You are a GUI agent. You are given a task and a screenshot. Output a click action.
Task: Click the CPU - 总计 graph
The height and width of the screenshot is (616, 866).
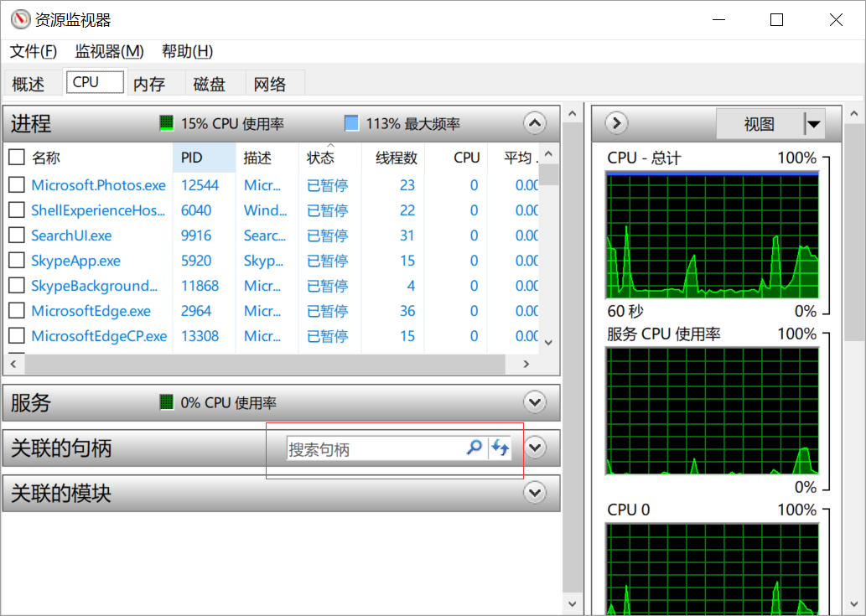713,236
